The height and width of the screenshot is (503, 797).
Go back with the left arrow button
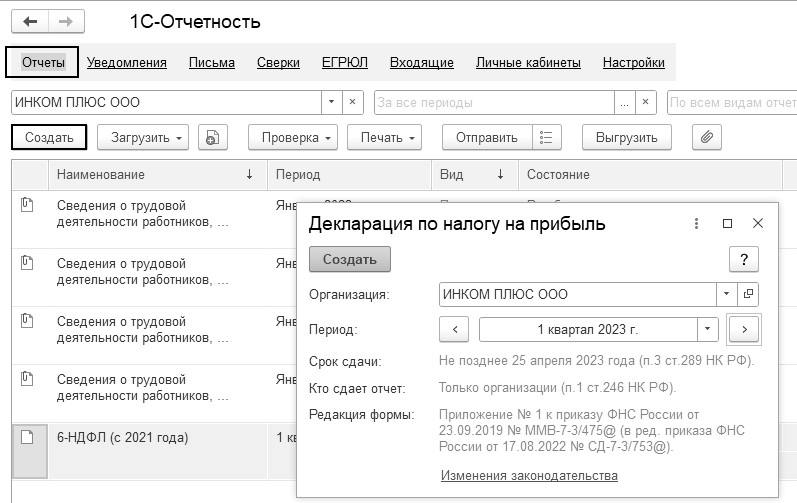(30, 22)
